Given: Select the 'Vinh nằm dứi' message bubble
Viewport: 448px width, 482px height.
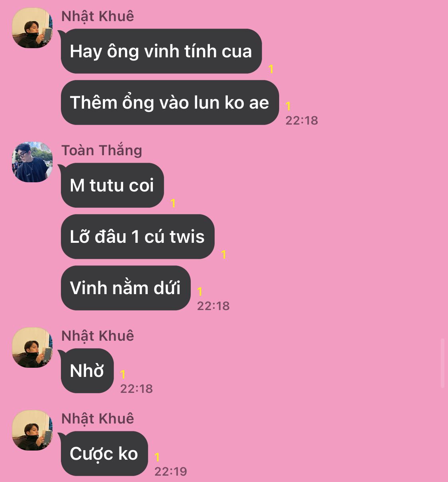Looking at the screenshot, I should tap(125, 288).
